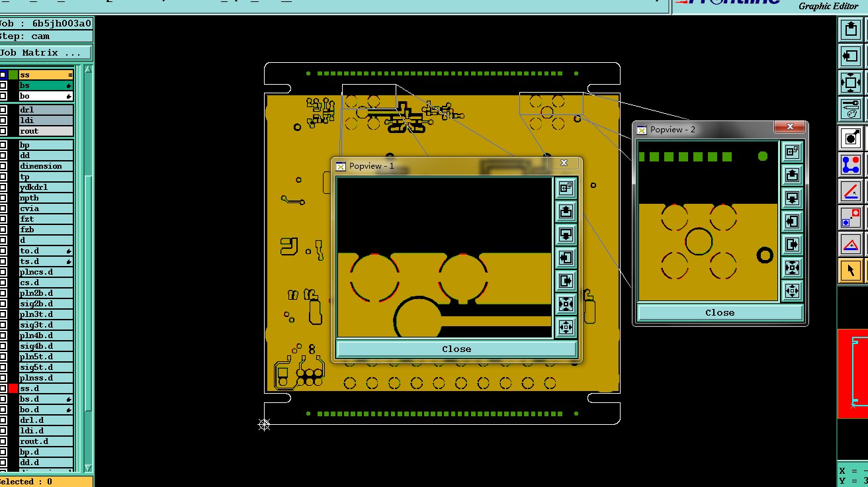Pan right in Popview 1
This screenshot has height=487, width=868.
coord(566,281)
